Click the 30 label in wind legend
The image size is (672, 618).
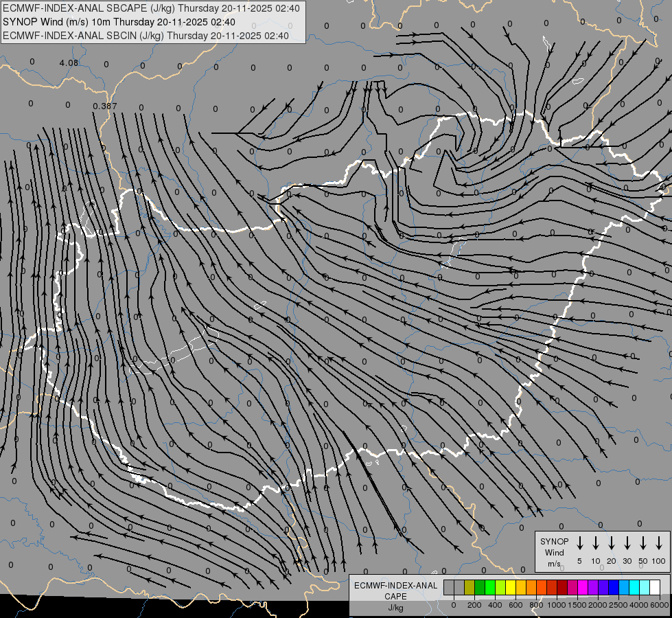click(x=627, y=561)
